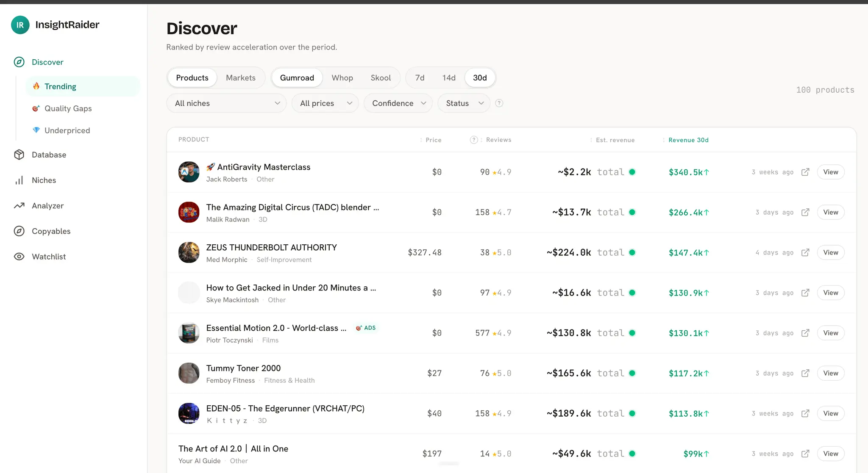Click the ADS badge on Essential Motion row
868x473 pixels.
pyautogui.click(x=366, y=328)
